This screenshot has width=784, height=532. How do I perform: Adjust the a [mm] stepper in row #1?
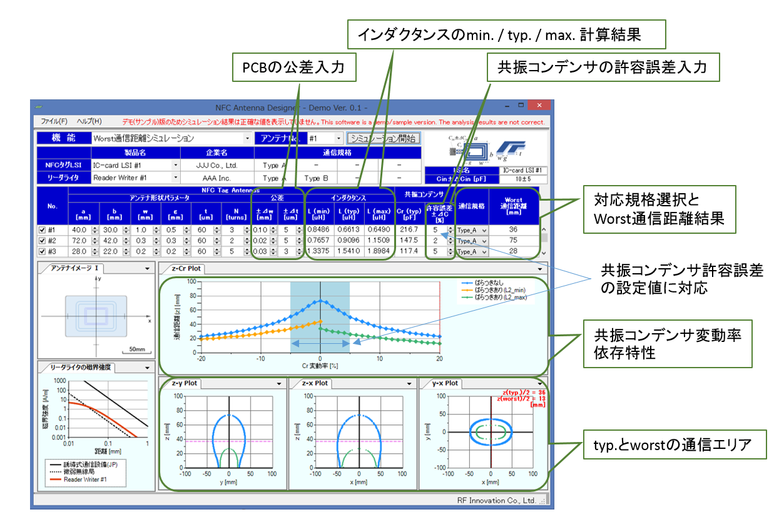[x=94, y=230]
